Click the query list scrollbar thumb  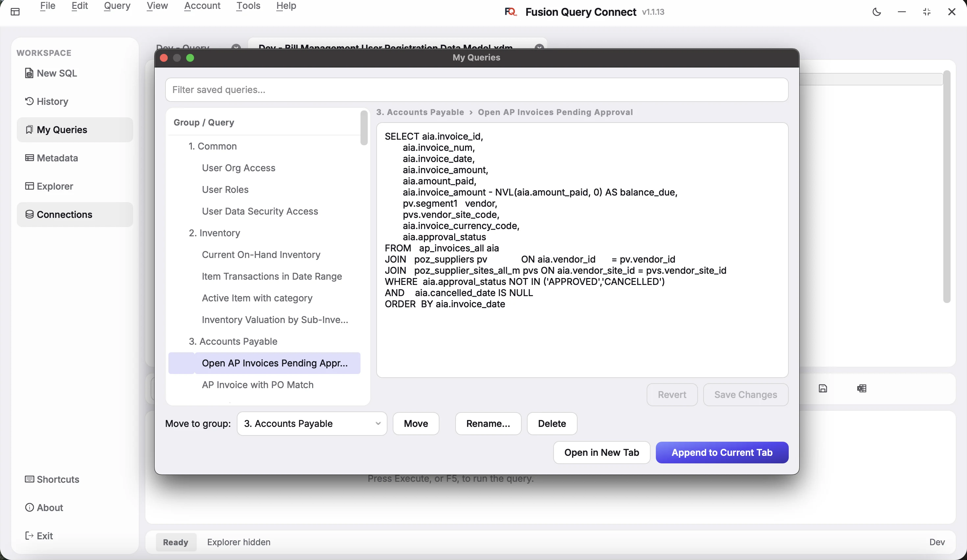(x=364, y=128)
